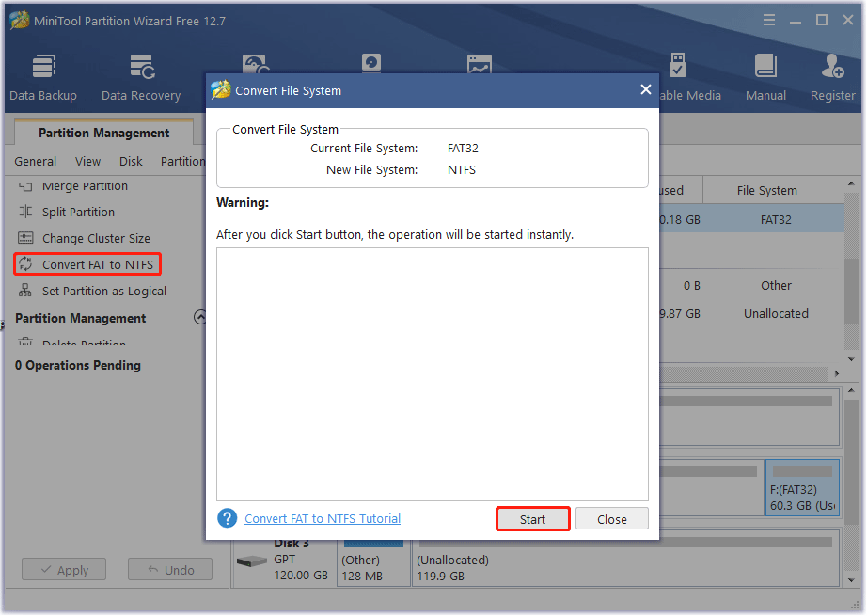867x616 pixels.
Task: Open the Disk menu
Action: (131, 161)
